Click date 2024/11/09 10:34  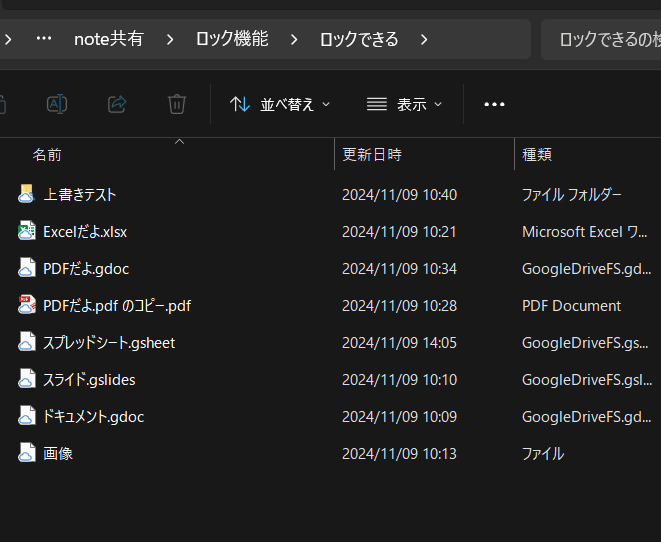pyautogui.click(x=399, y=269)
